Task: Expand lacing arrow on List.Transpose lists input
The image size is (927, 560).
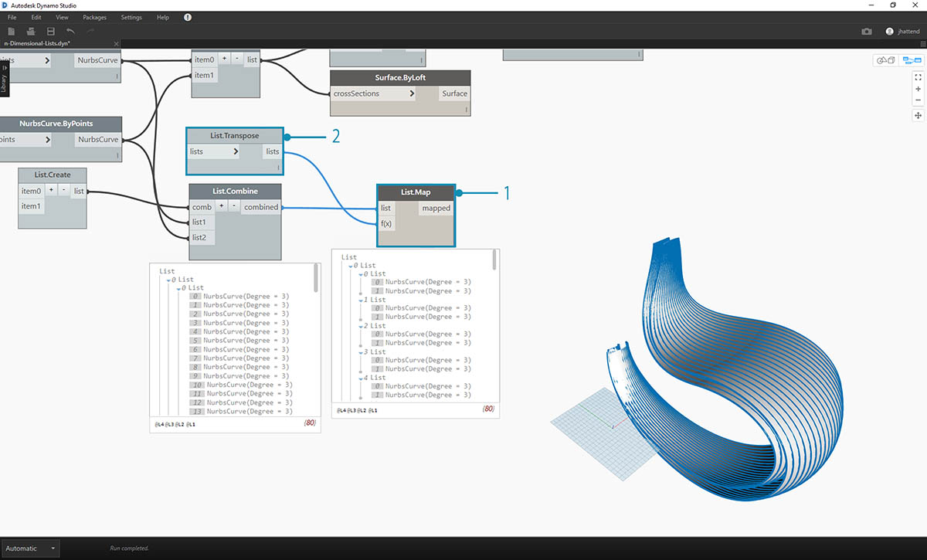Action: [239, 151]
